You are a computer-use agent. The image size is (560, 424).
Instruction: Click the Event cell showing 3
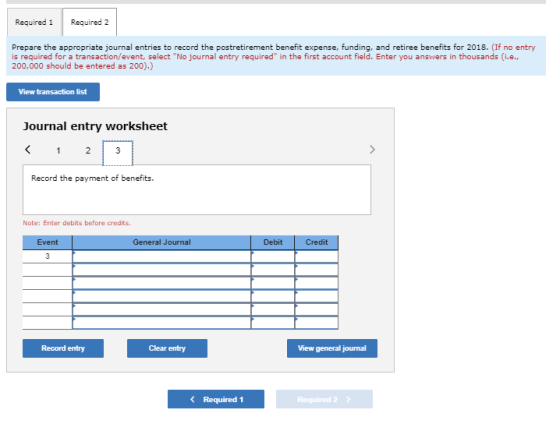tap(48, 256)
